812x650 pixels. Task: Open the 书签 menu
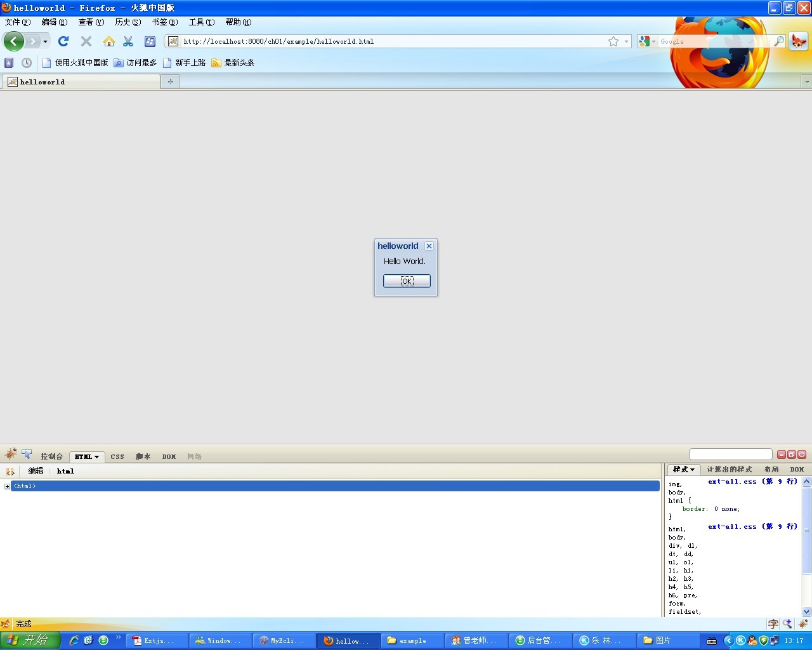pos(165,22)
